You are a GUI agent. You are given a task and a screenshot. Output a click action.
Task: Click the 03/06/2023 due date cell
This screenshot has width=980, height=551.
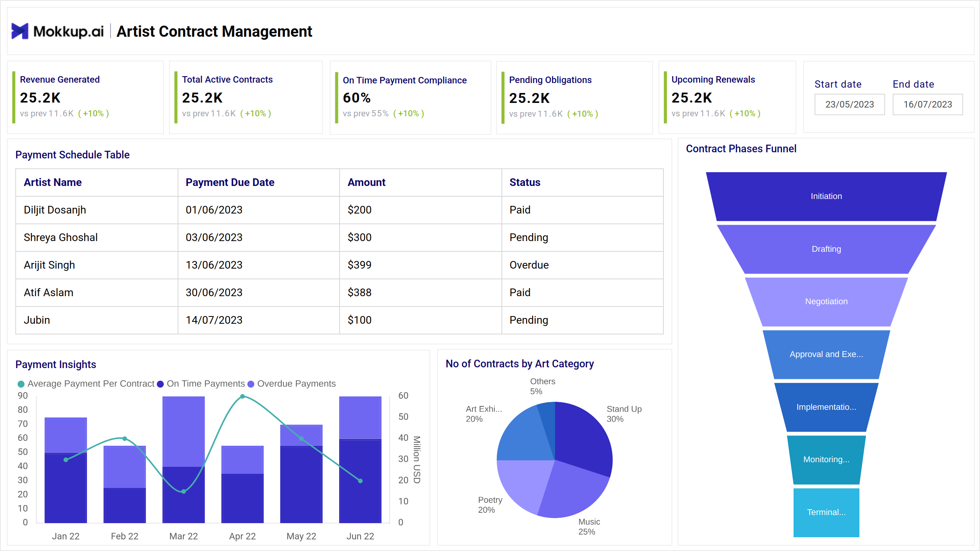pos(259,238)
